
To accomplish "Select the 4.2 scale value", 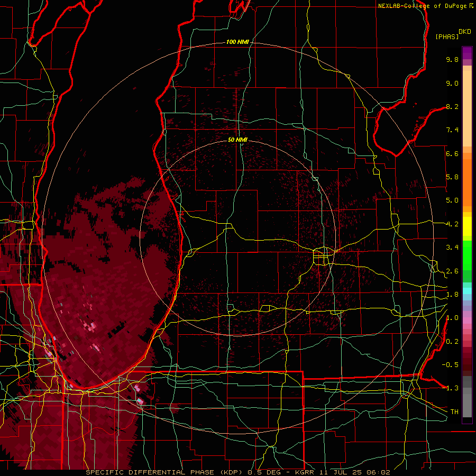I will tap(452, 224).
